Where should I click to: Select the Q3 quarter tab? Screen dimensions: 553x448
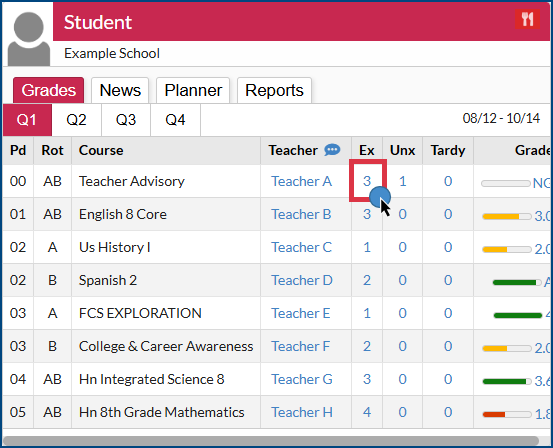coord(126,120)
